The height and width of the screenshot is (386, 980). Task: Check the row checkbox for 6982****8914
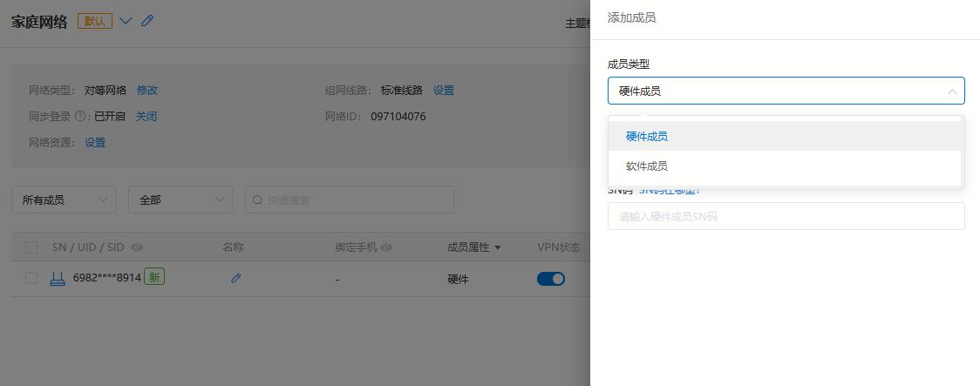[31, 278]
